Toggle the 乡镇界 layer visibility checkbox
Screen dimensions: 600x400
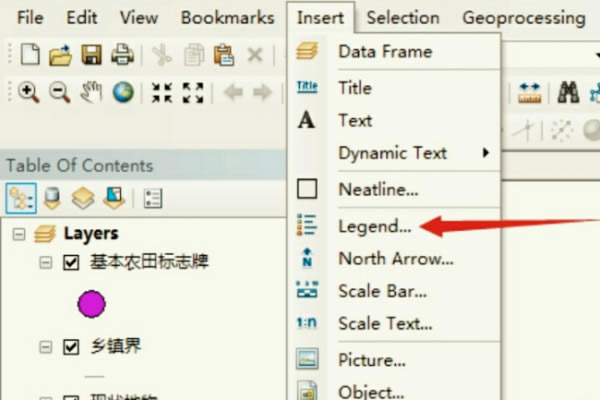coord(71,347)
